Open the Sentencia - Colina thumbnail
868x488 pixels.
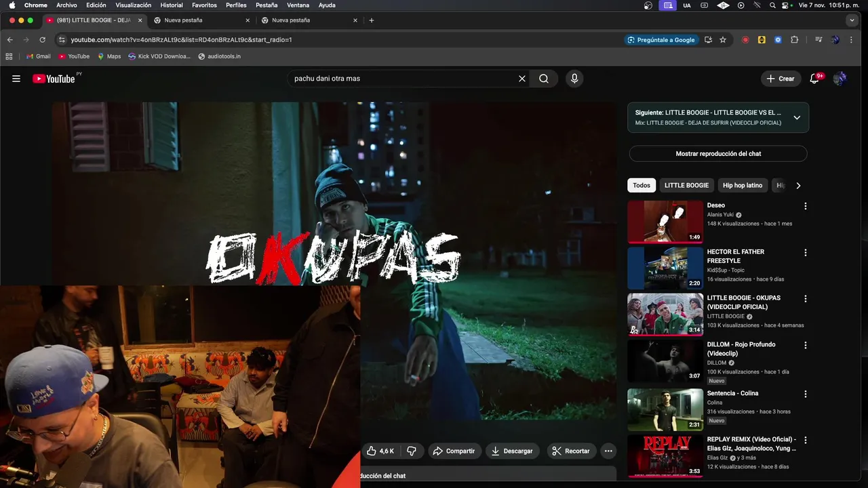tap(665, 409)
